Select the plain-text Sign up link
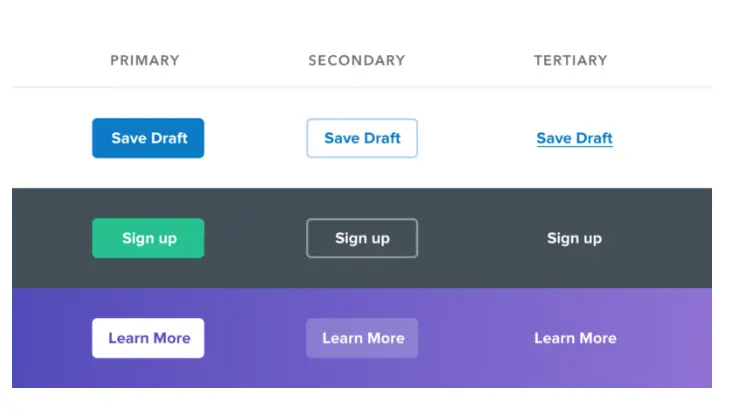This screenshot has height=415, width=744. (574, 238)
